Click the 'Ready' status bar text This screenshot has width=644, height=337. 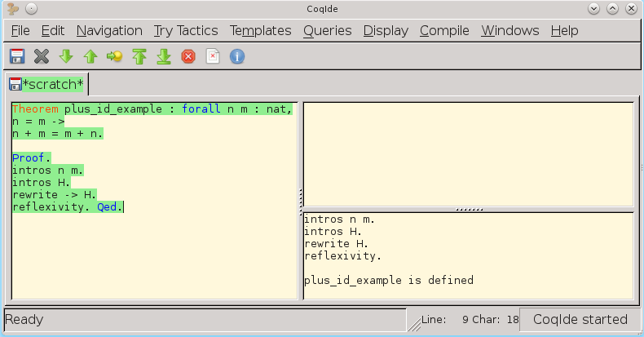pos(24,319)
